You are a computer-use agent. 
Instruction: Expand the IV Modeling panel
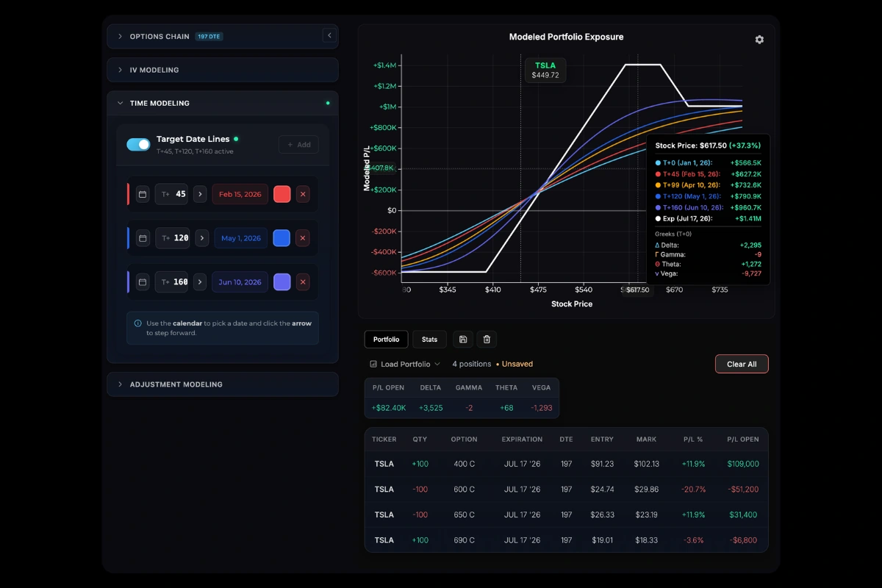click(x=154, y=70)
